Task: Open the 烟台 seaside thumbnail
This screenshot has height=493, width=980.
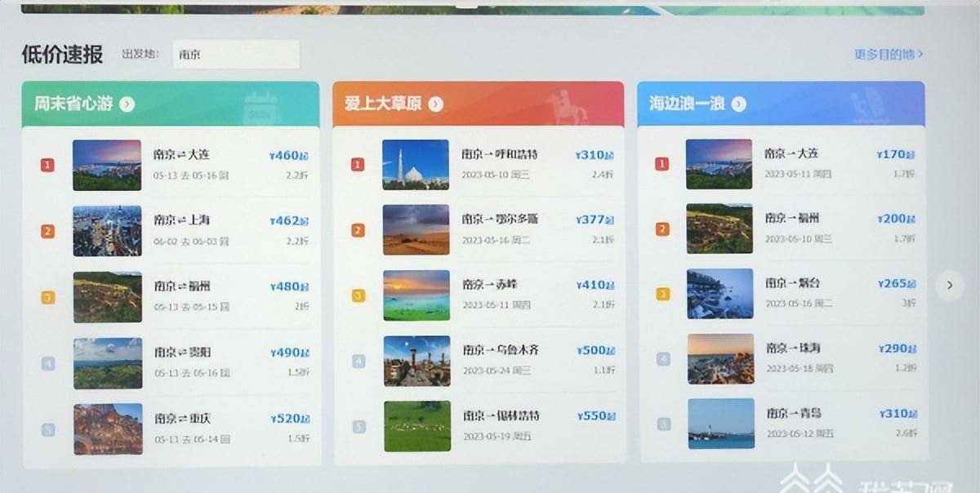Action: [720, 294]
